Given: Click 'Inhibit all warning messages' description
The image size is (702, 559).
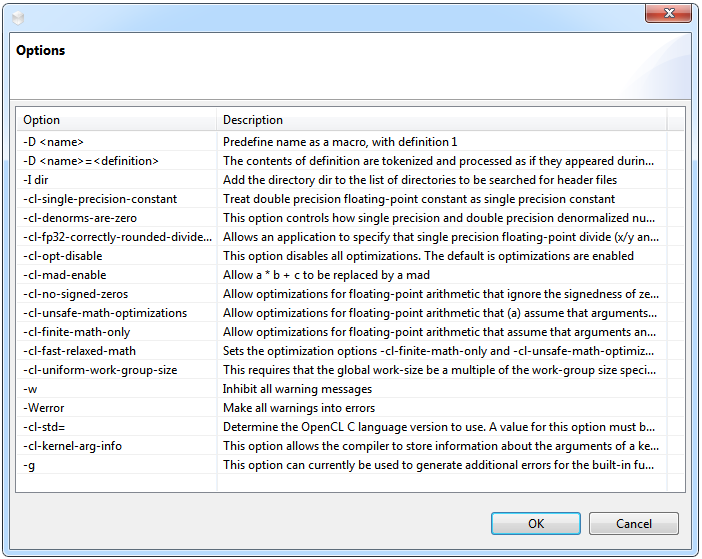Looking at the screenshot, I should click(x=297, y=389).
